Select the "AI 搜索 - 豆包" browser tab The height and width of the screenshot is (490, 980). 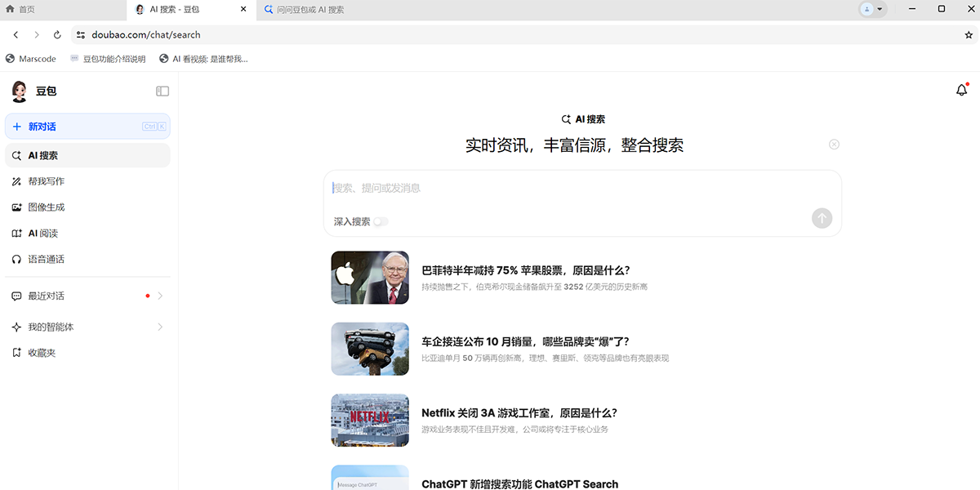pos(191,10)
